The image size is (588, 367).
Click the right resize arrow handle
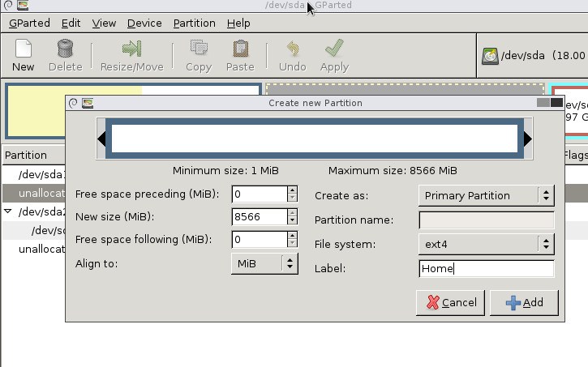click(x=528, y=139)
